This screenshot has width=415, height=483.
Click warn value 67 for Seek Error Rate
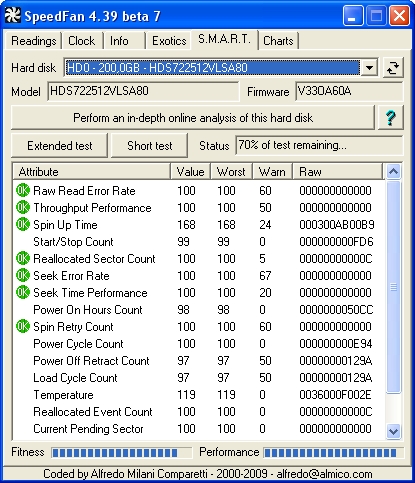point(265,275)
